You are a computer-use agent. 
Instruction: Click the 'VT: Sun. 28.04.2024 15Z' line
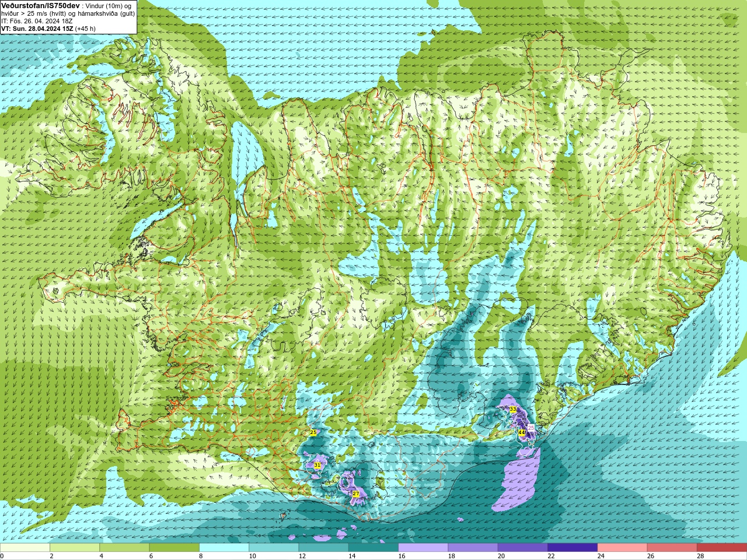point(37,29)
